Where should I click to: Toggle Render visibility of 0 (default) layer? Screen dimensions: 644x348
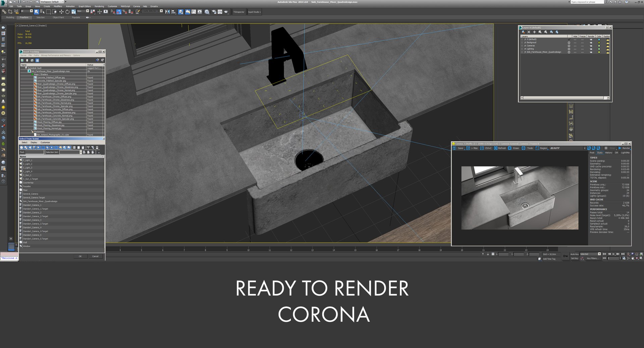pyautogui.click(x=591, y=40)
